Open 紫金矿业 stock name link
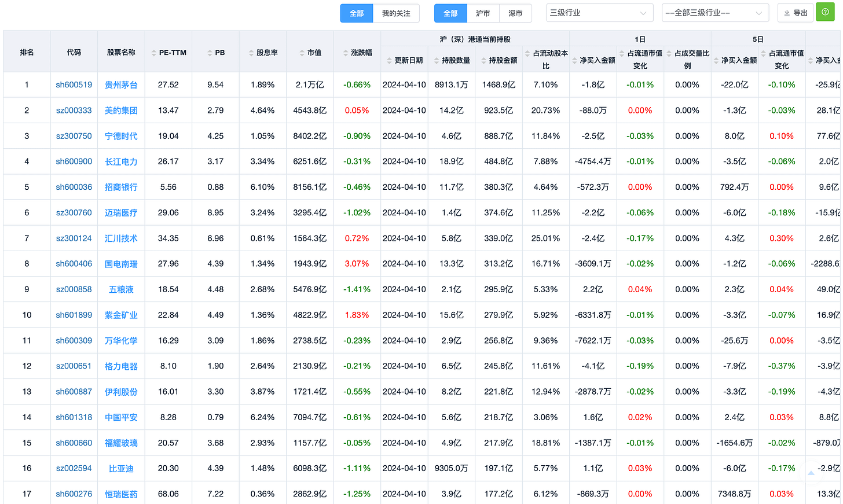This screenshot has width=843, height=504. pyautogui.click(x=121, y=315)
